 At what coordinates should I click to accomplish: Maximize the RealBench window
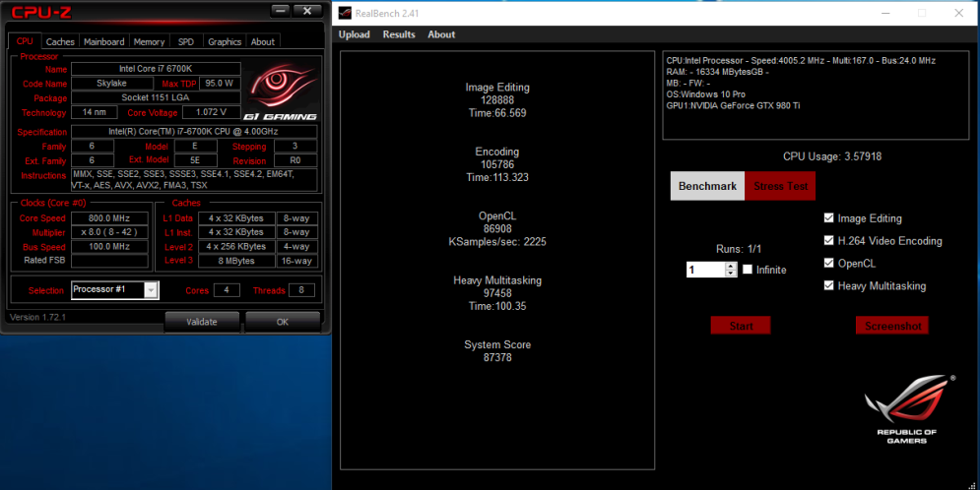(x=922, y=13)
